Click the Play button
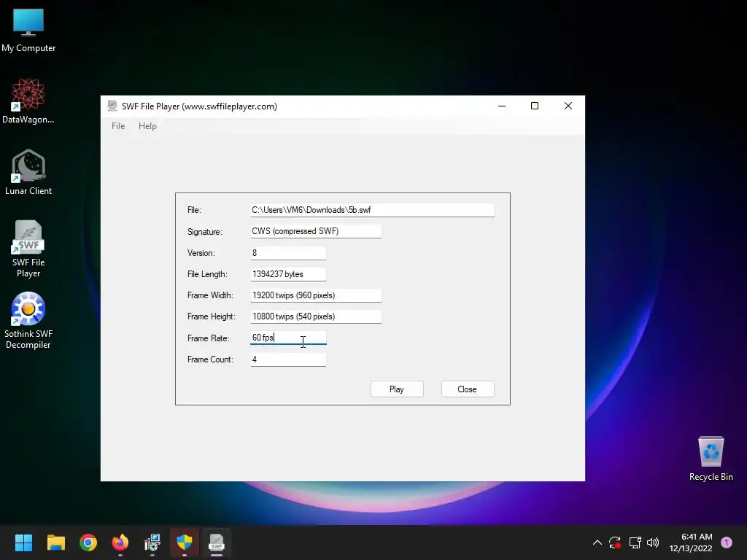This screenshot has width=747, height=560. pos(397,389)
